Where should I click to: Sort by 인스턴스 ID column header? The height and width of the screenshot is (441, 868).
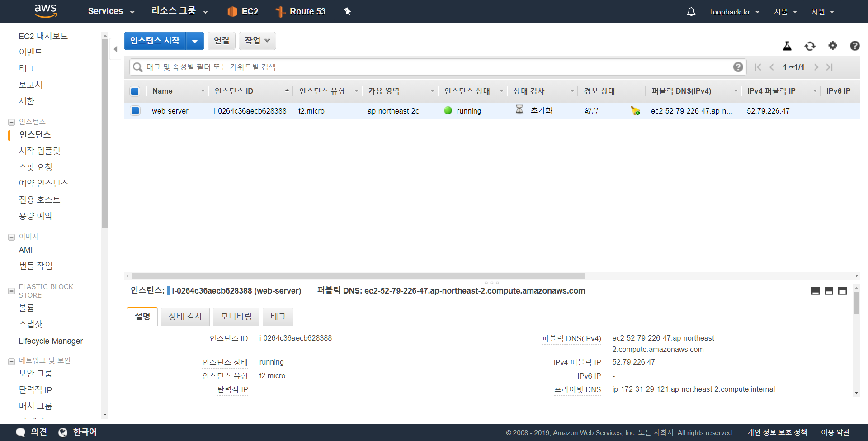[x=234, y=91]
